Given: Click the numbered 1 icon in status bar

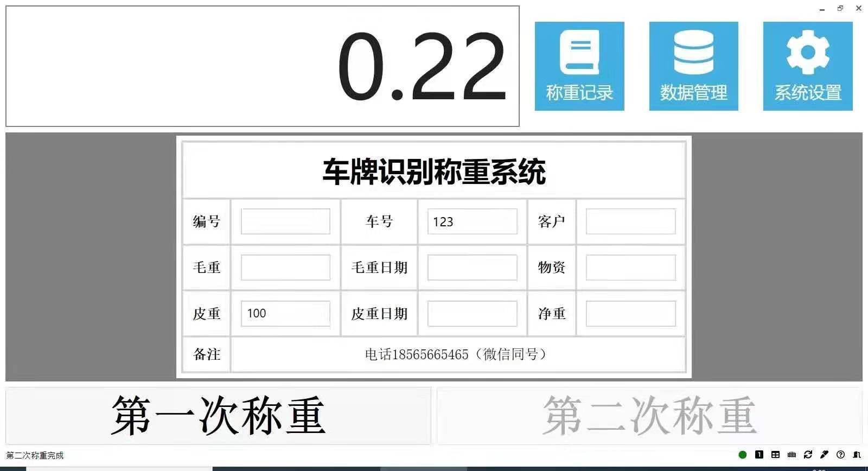Looking at the screenshot, I should [759, 455].
